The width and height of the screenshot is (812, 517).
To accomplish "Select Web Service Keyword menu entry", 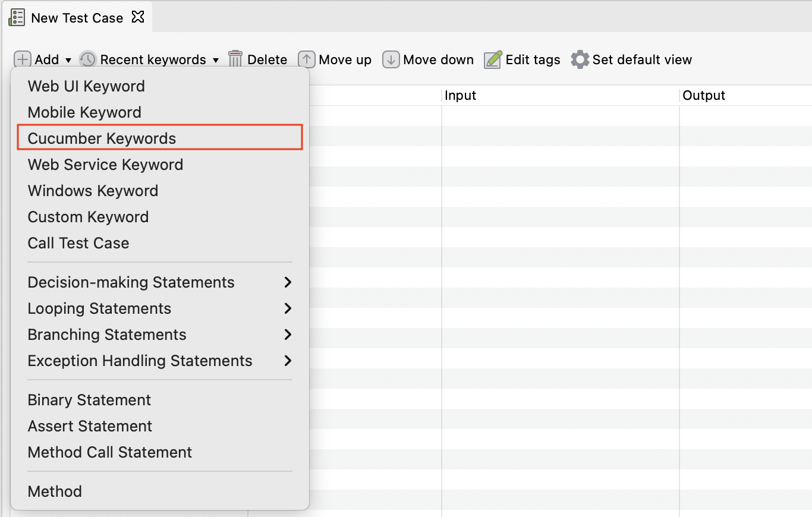I will pos(105,165).
